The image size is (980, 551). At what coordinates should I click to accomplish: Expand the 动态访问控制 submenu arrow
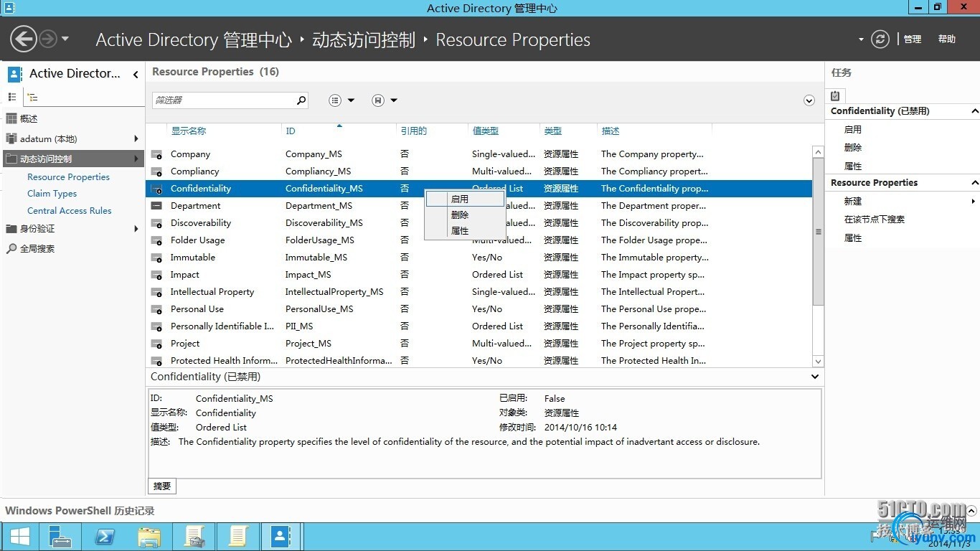(136, 159)
